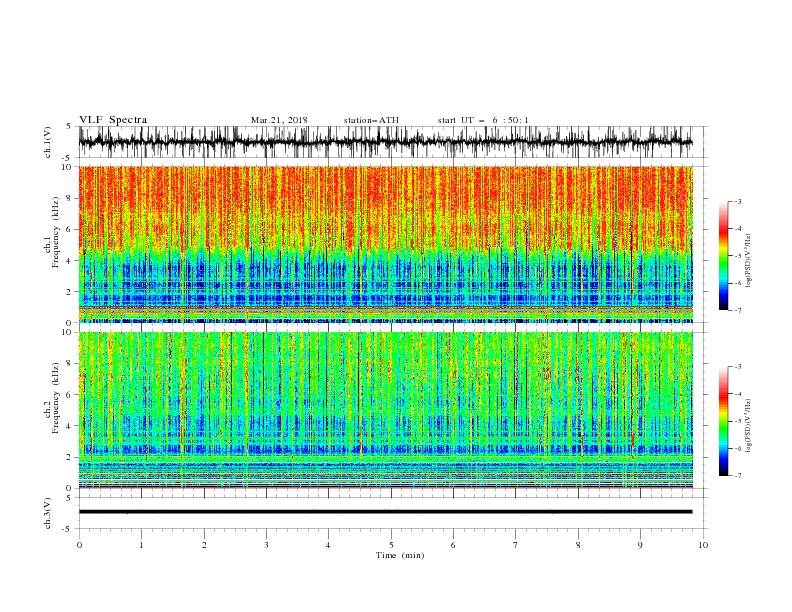Click the "VLF Spectra" plot title
This screenshot has height=612, width=792.
click(x=113, y=120)
